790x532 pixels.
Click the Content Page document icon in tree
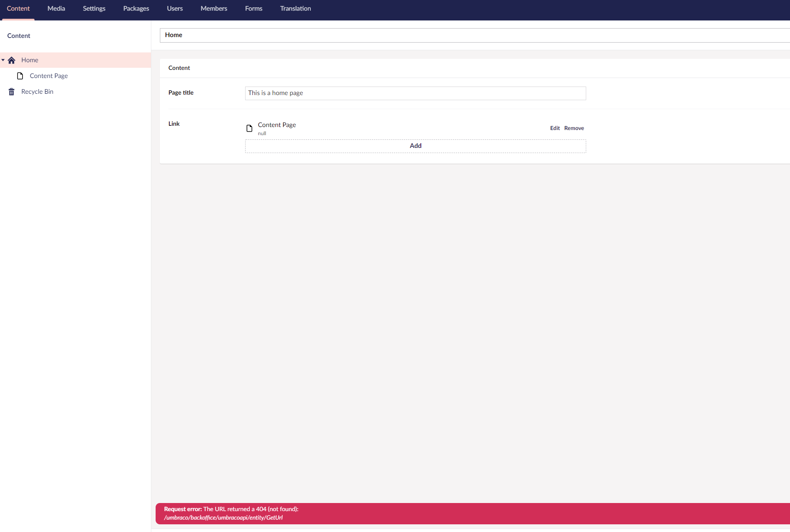tap(20, 75)
